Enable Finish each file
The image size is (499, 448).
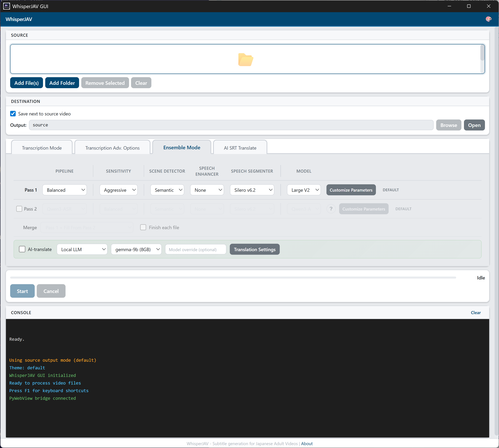click(x=143, y=227)
